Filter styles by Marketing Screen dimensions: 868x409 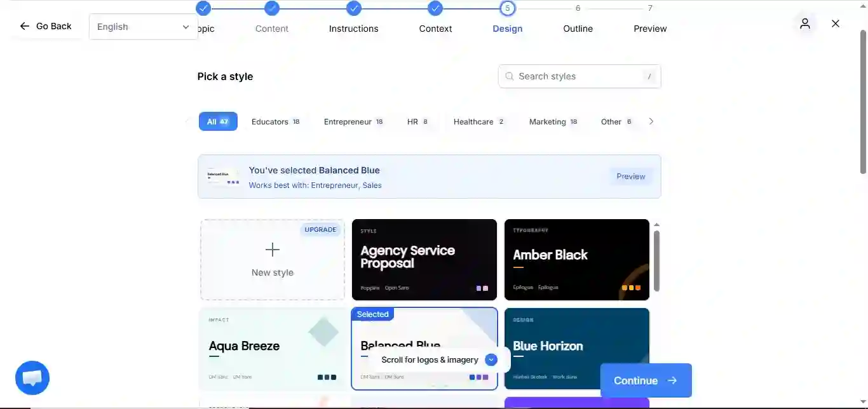(553, 121)
